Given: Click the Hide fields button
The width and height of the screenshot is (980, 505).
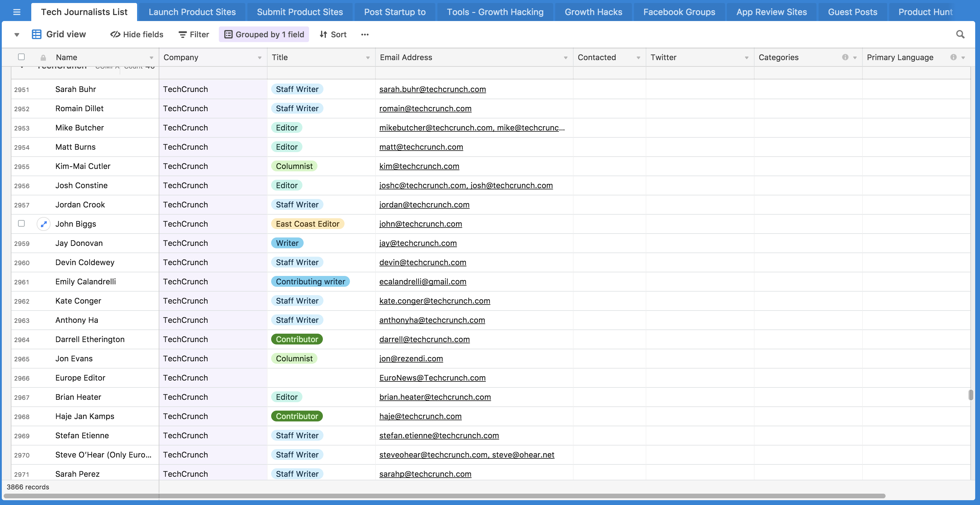Looking at the screenshot, I should click(x=137, y=35).
